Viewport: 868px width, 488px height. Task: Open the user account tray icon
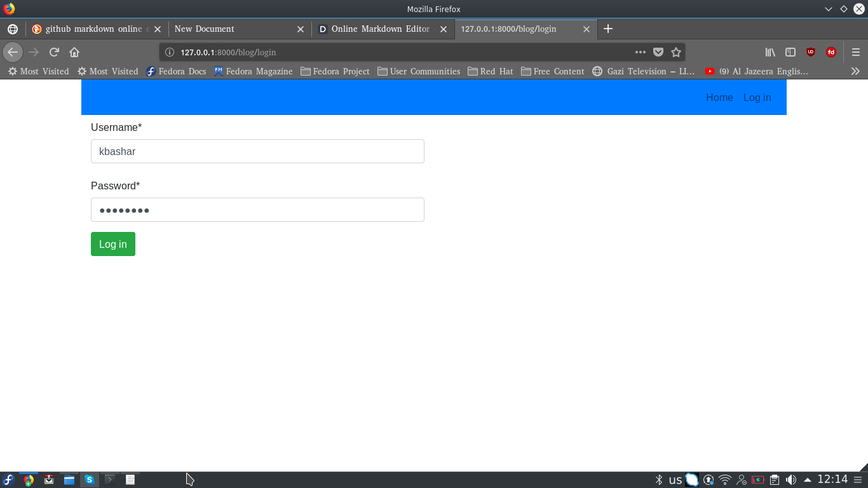[x=742, y=480]
